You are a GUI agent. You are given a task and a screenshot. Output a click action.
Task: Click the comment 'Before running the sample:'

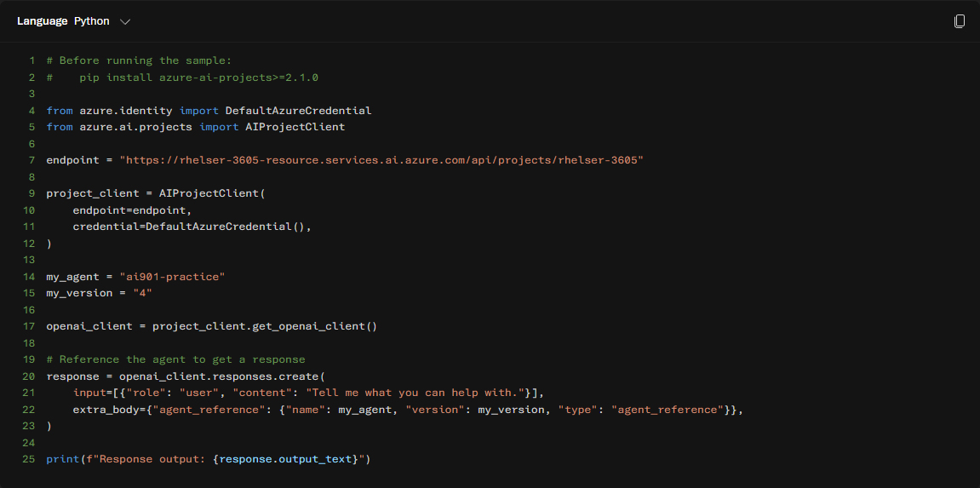139,60
